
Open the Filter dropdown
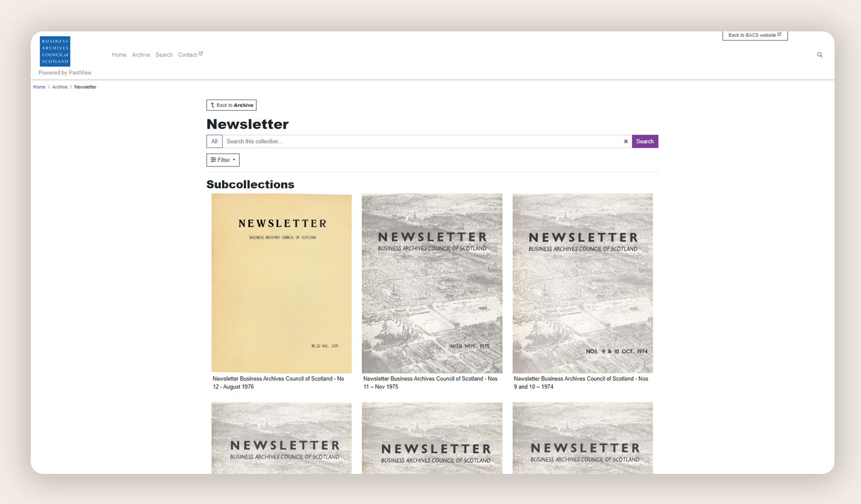(x=223, y=160)
